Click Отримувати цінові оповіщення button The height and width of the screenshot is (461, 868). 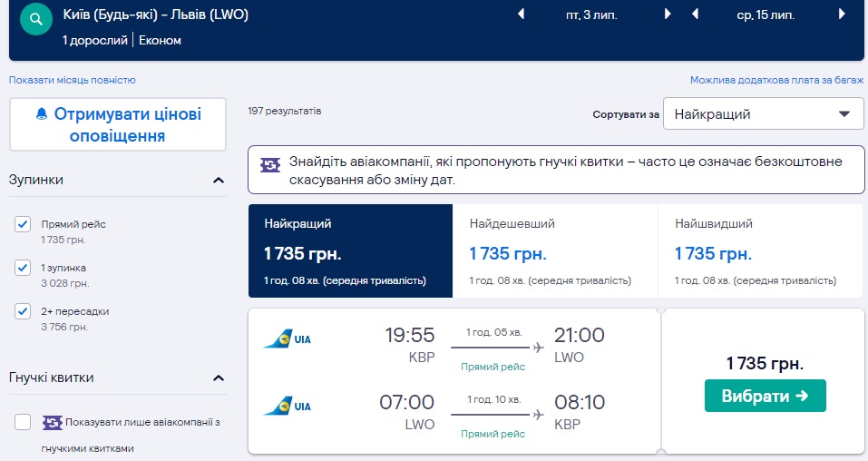pyautogui.click(x=118, y=125)
